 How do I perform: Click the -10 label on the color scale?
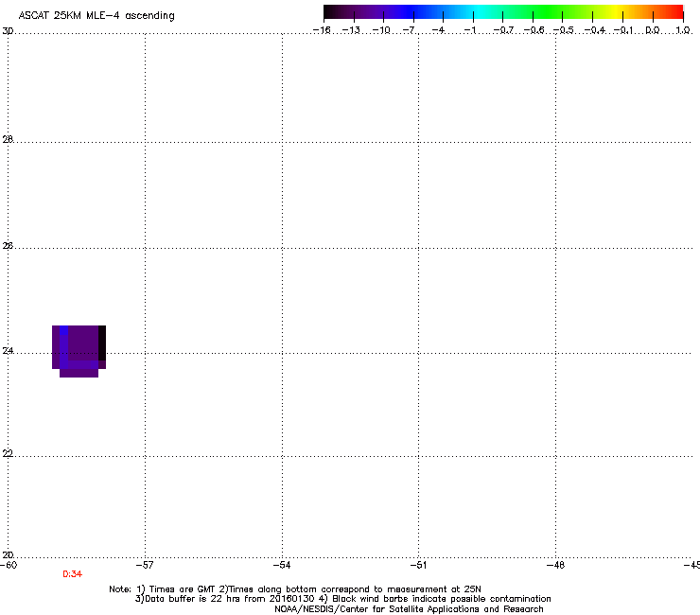(381, 30)
